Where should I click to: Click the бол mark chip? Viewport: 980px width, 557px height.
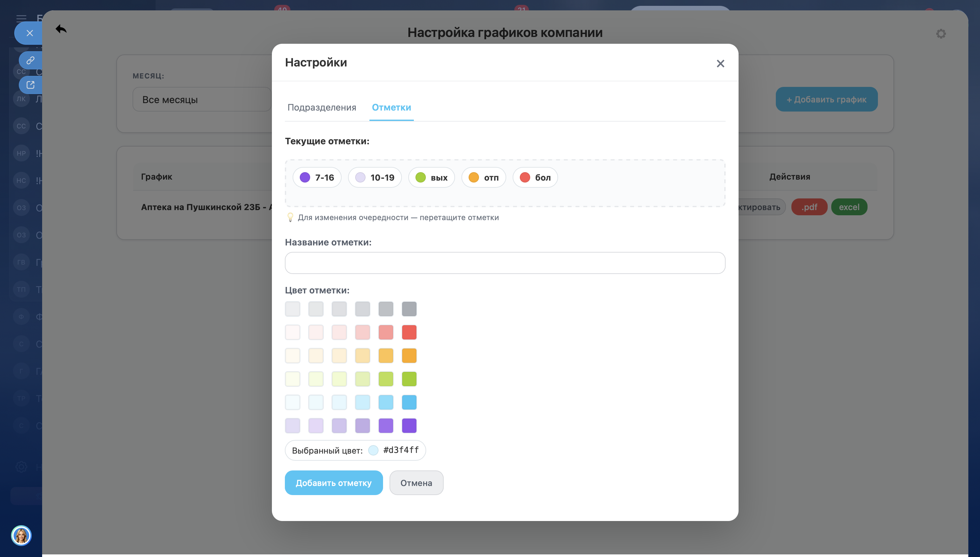coord(535,177)
